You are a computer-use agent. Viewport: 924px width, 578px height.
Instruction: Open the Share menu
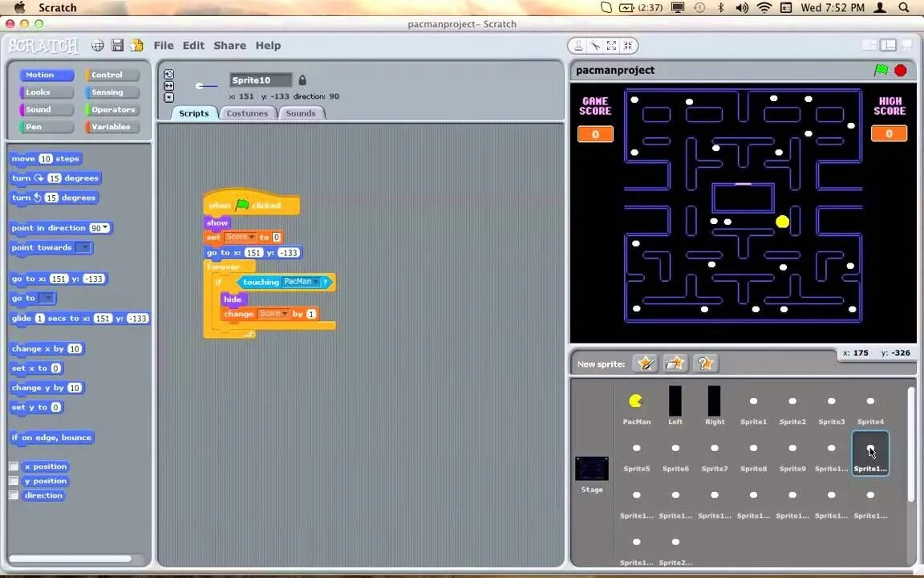tap(230, 46)
